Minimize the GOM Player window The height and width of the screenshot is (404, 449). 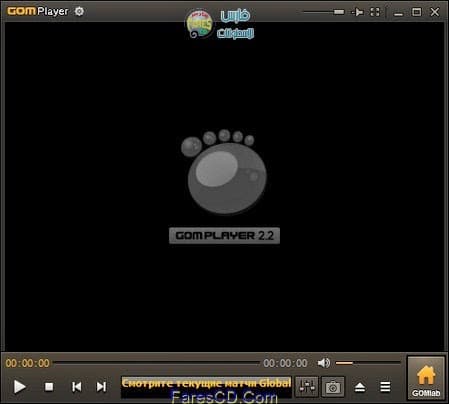pos(398,13)
